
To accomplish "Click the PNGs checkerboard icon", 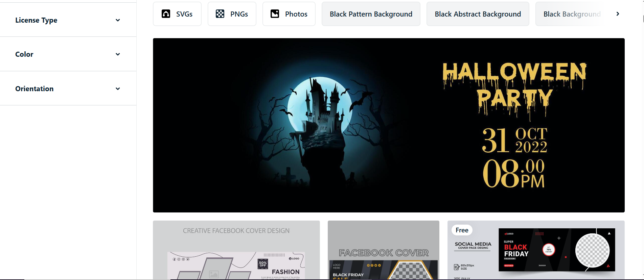I will point(220,14).
